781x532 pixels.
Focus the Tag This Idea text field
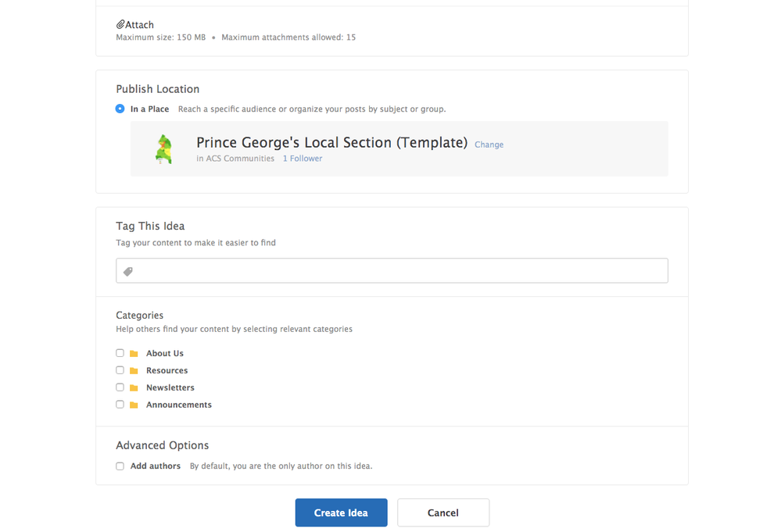click(x=399, y=271)
